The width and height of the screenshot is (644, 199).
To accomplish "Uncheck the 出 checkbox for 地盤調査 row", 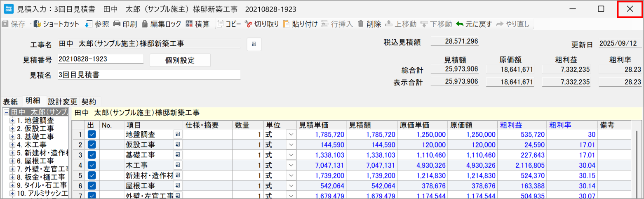I will pos(92,134).
